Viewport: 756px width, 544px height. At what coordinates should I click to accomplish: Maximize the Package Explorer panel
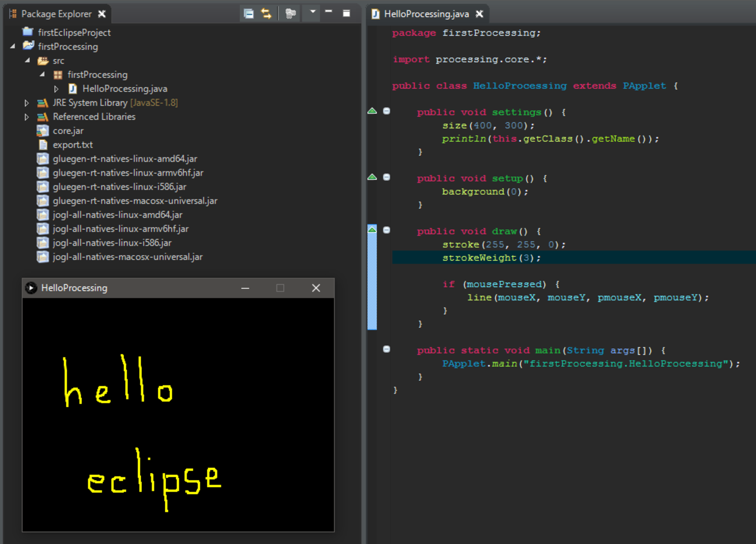[x=347, y=13]
